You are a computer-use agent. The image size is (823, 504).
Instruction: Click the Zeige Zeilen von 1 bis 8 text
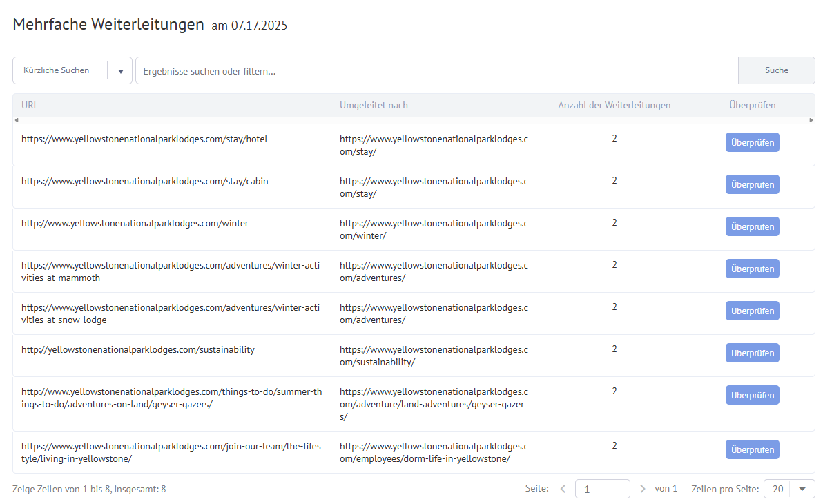pos(89,489)
